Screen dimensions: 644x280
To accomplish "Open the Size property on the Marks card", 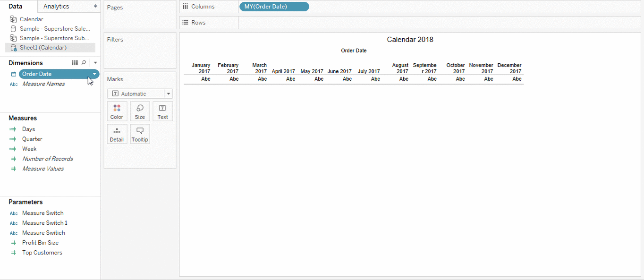I will point(140,111).
